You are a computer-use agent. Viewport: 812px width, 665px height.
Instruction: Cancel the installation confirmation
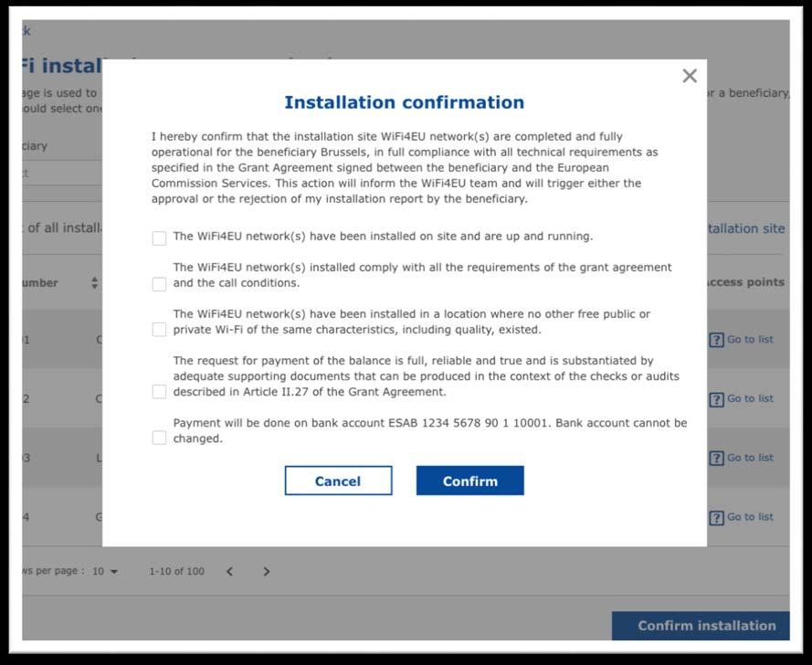pyautogui.click(x=338, y=480)
